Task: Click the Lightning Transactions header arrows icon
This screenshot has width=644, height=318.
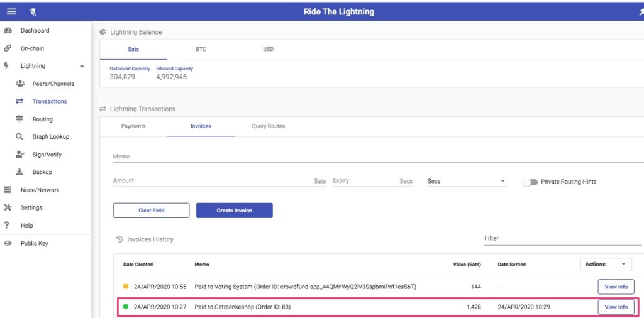Action: 103,109
